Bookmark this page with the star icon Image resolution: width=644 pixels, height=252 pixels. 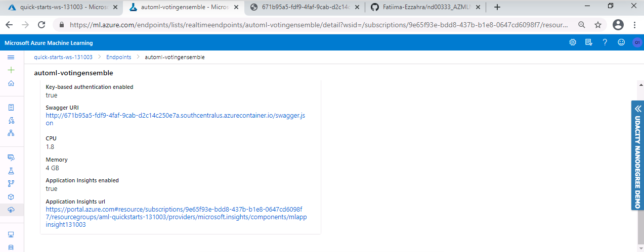click(x=597, y=24)
